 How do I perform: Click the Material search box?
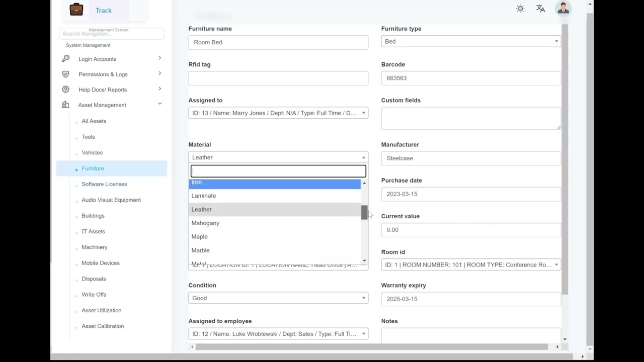pyautogui.click(x=278, y=171)
